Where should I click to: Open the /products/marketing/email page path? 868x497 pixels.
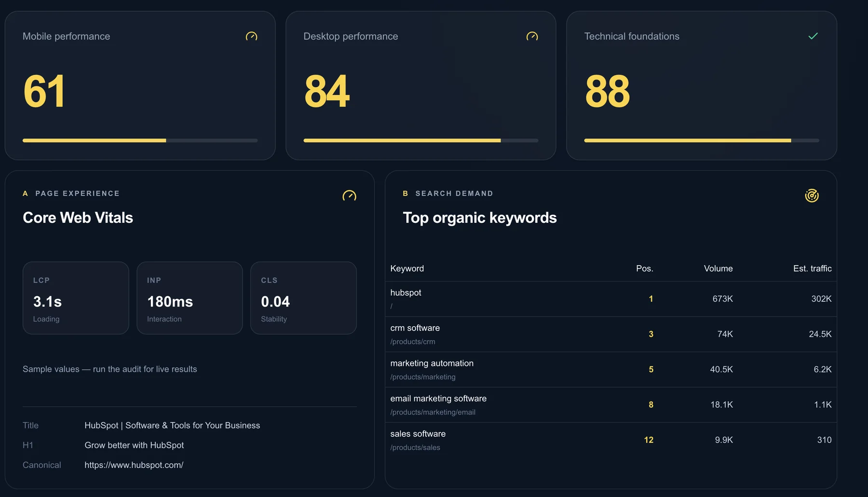pyautogui.click(x=433, y=412)
